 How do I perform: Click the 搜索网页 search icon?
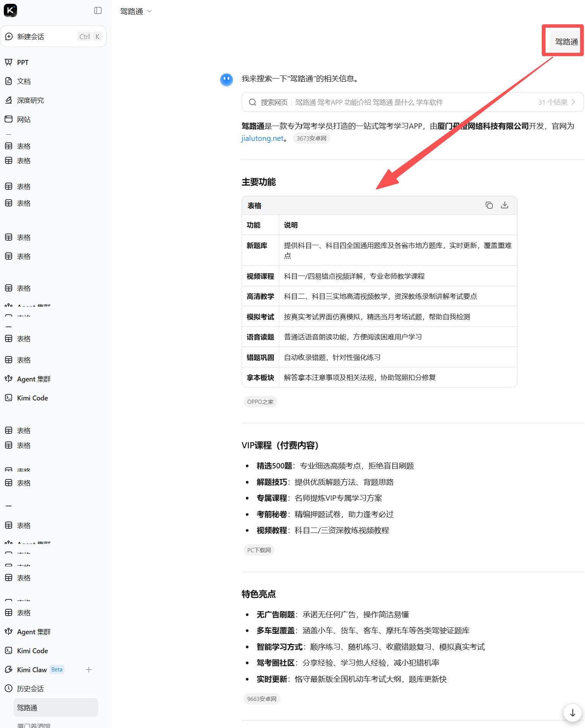coord(253,102)
